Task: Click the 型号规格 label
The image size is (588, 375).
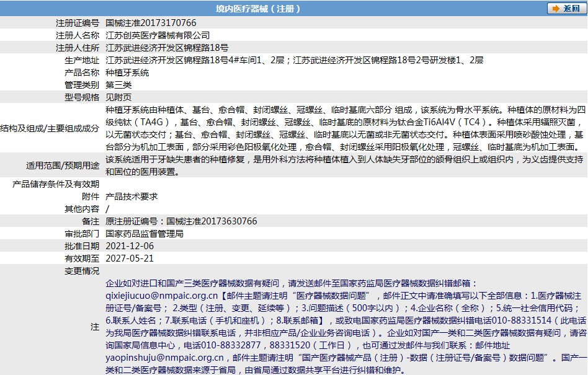Action: [82, 97]
